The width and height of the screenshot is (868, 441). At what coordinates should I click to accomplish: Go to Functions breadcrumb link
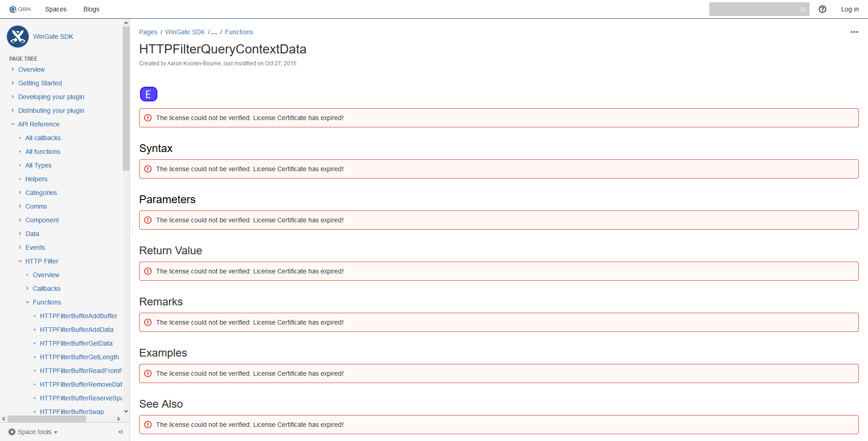coord(239,32)
